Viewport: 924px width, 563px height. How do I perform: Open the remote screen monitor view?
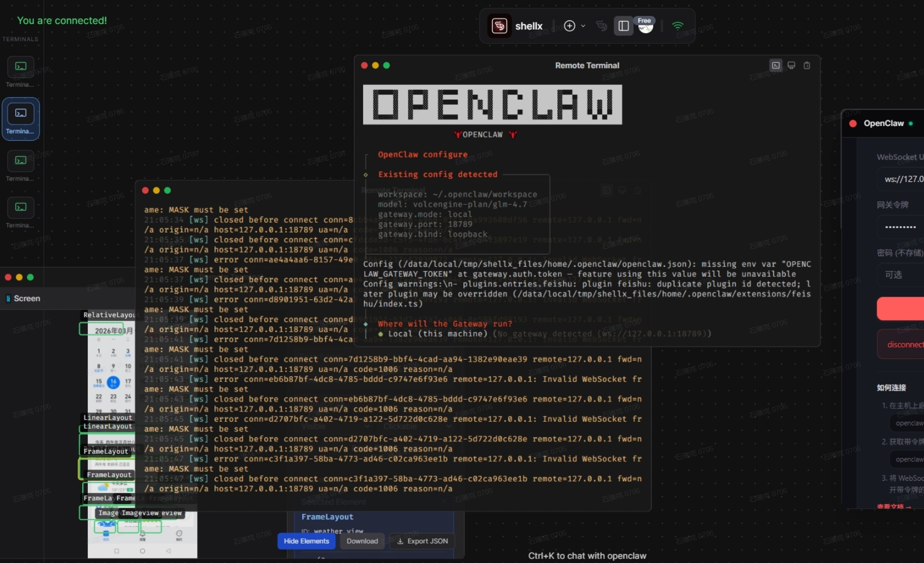click(791, 65)
